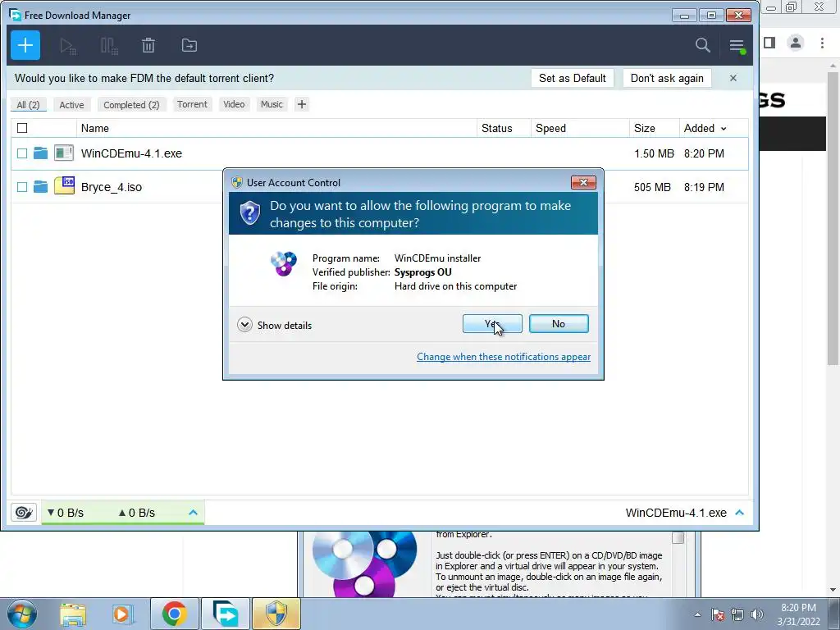Switch to Free Download Manager taskbar icon
The image size is (840, 630).
tap(226, 614)
